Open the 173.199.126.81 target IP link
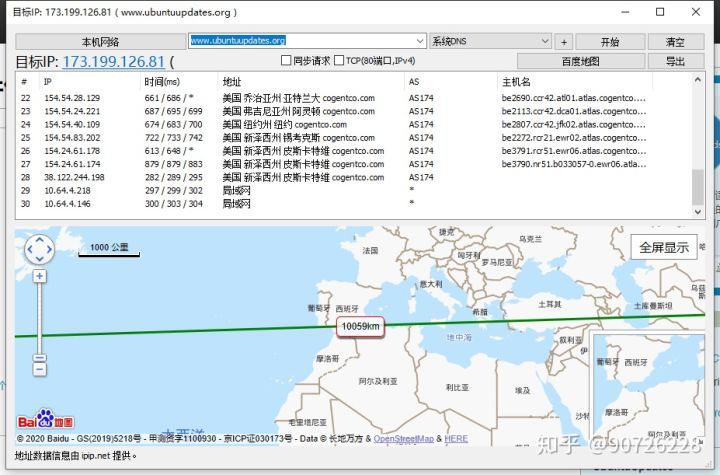 (x=113, y=62)
